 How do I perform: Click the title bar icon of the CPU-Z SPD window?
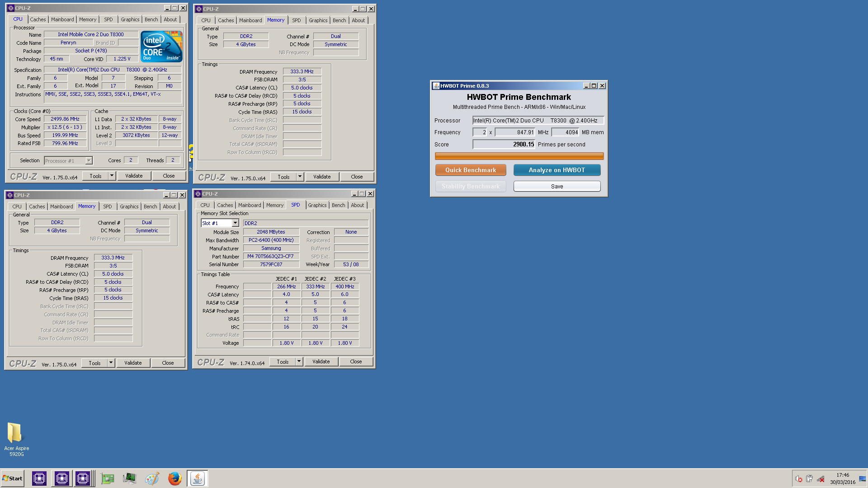pyautogui.click(x=198, y=194)
